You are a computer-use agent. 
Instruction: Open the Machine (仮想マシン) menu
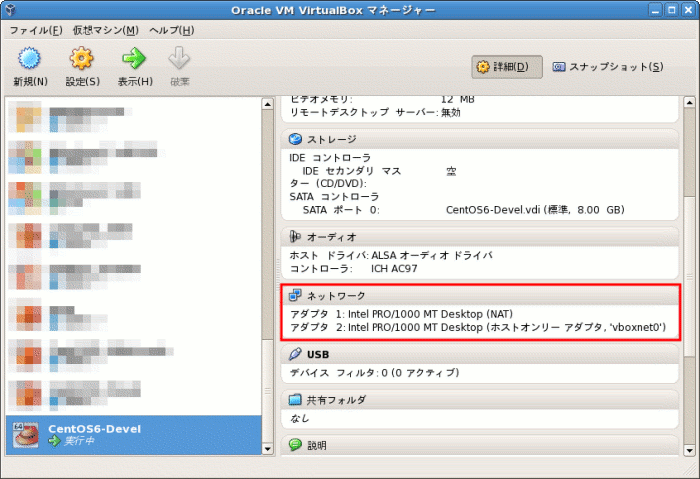pos(105,30)
